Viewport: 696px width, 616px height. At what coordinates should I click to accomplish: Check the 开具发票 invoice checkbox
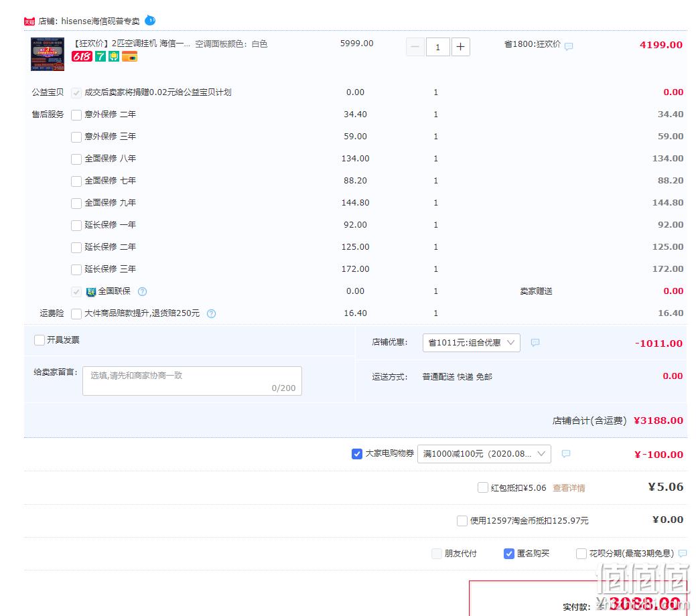40,340
